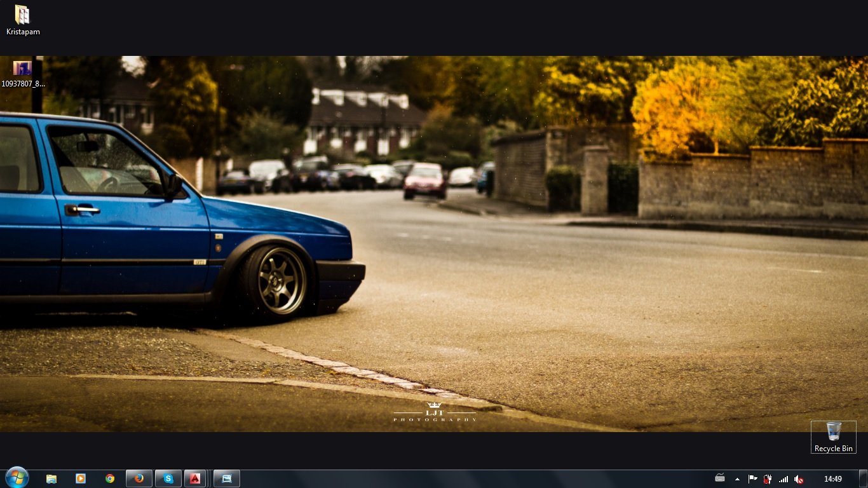Switch to the Firefox window
Screen dimensions: 868x488
[x=139, y=478]
